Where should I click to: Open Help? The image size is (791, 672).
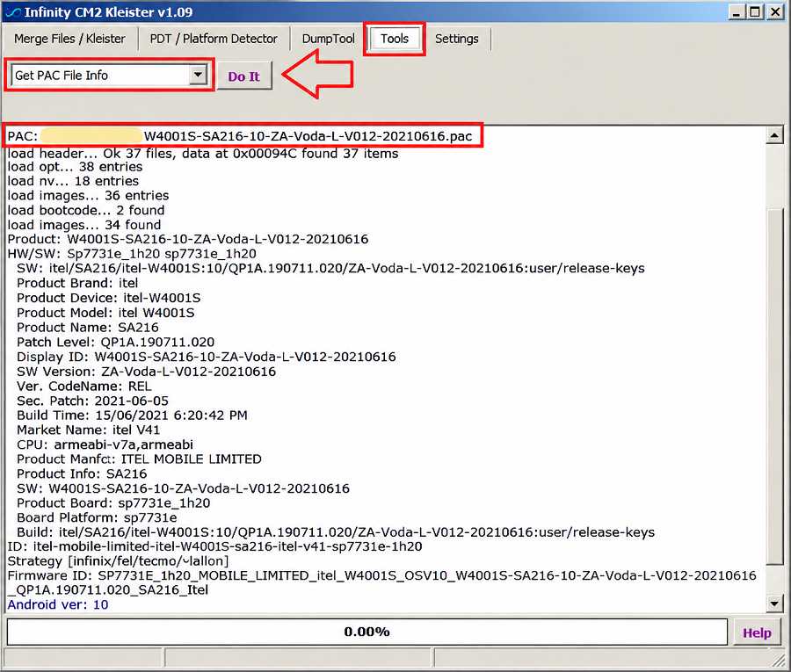coord(757,632)
